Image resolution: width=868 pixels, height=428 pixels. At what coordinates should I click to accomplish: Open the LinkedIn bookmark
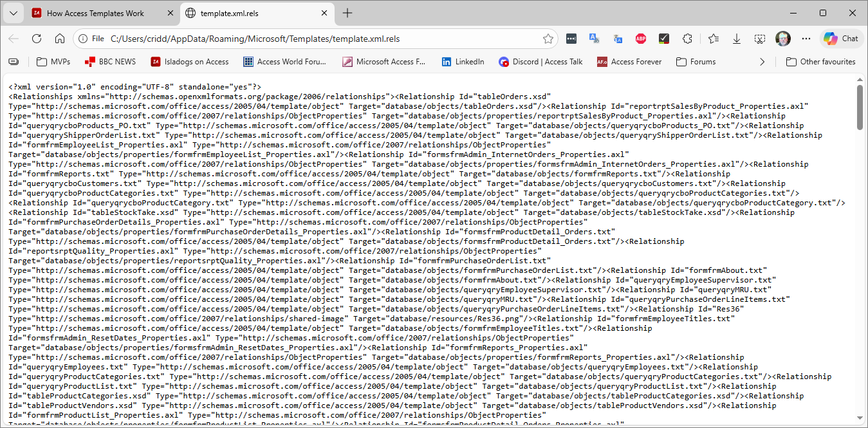click(x=463, y=62)
